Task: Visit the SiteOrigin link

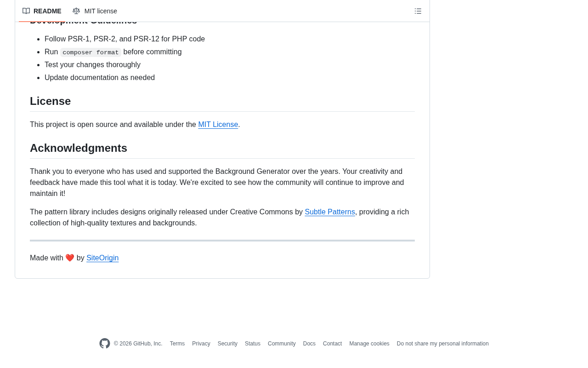Action: pos(102,258)
